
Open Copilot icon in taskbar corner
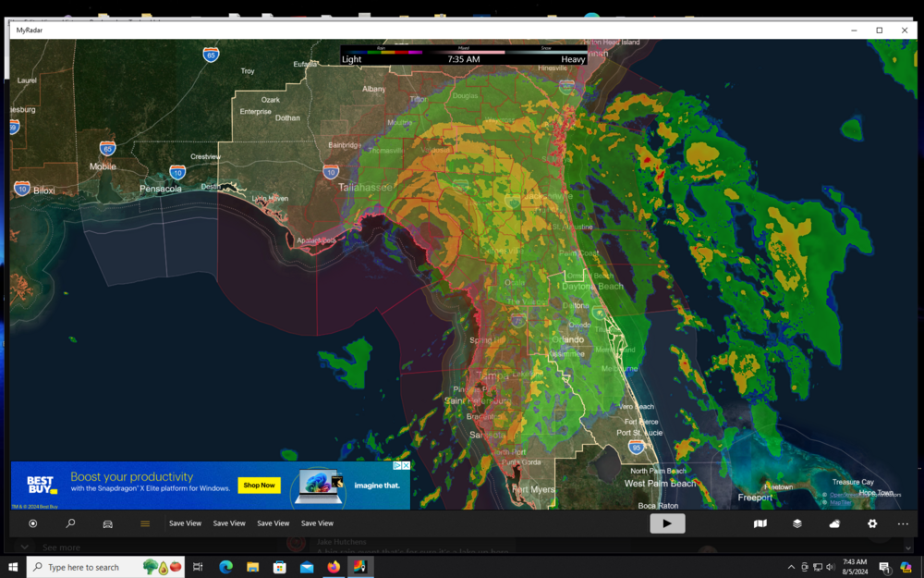(x=906, y=568)
